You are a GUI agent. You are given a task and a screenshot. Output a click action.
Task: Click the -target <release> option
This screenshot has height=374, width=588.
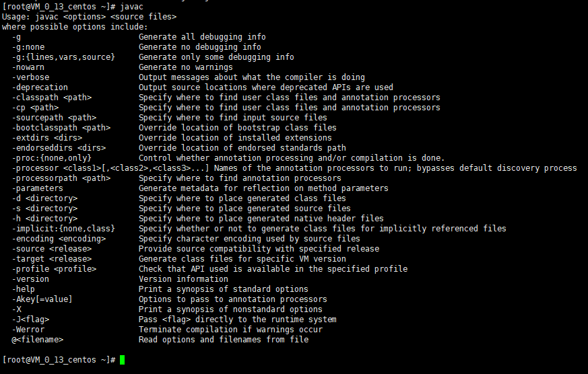[x=52, y=259]
